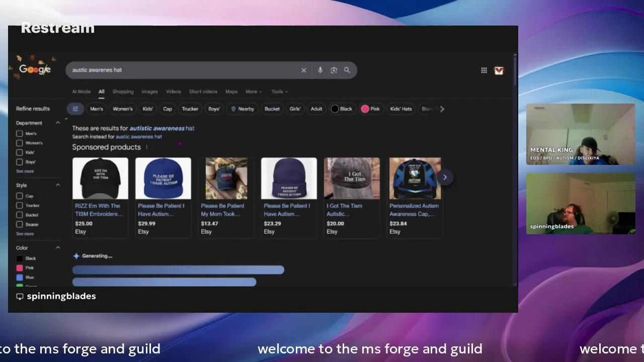Open the filter settings chip icon
This screenshot has height=362, width=644.
(x=75, y=109)
